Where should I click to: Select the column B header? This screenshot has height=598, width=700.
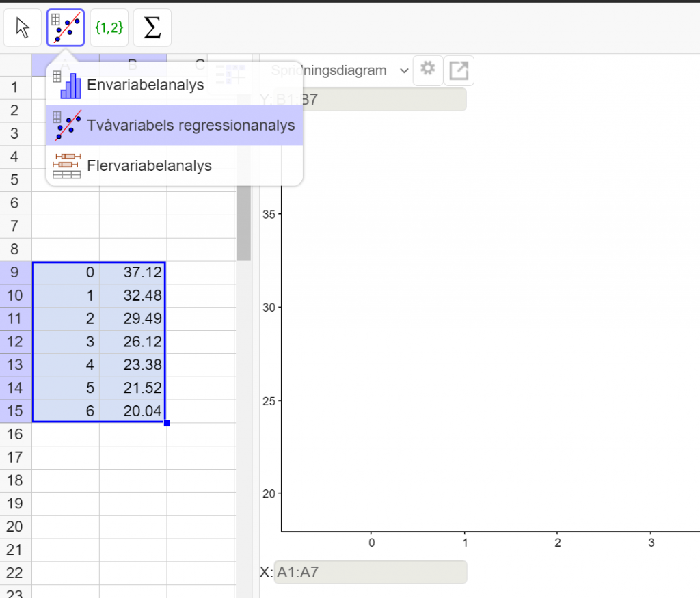[x=132, y=64]
